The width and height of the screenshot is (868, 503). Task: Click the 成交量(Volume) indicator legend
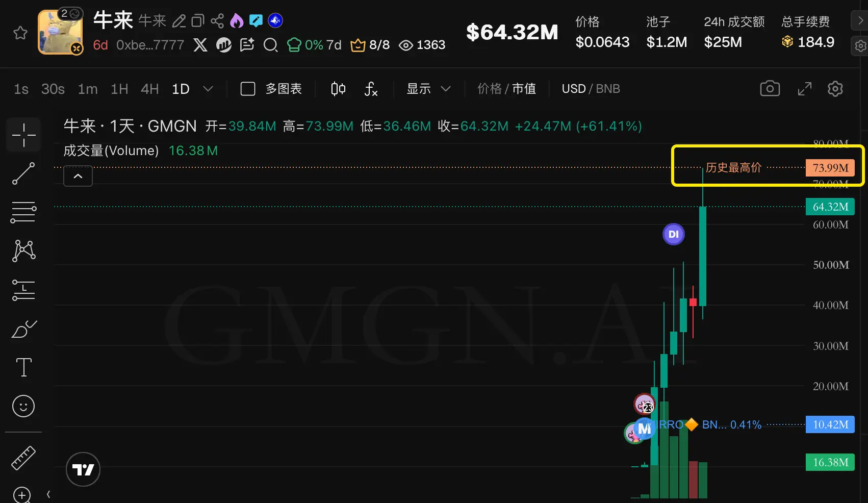[111, 151]
